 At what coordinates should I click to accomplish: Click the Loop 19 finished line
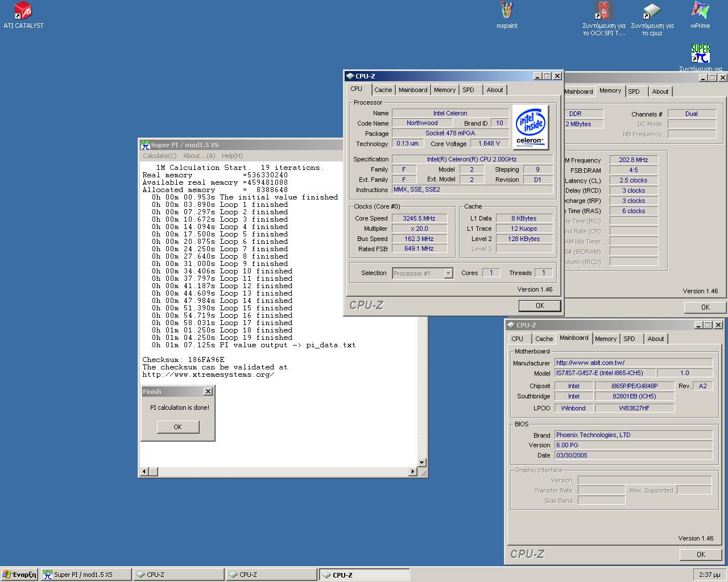(222, 338)
